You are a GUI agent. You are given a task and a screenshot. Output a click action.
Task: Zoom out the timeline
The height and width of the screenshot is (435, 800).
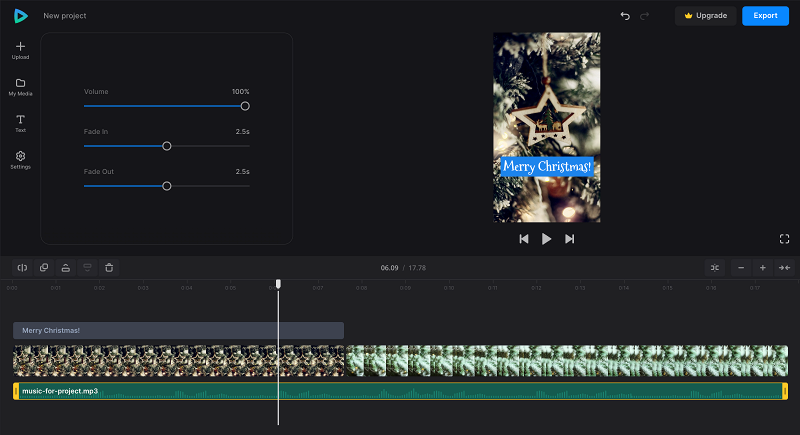(x=741, y=268)
